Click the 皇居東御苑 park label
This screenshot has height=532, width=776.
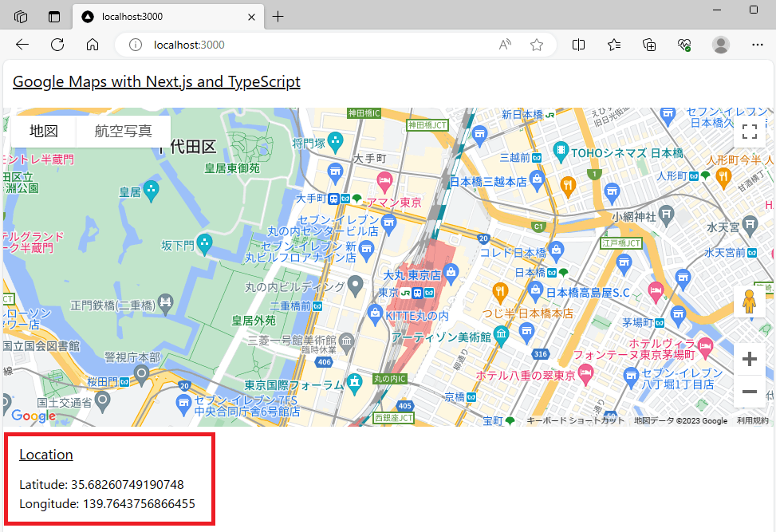pyautogui.click(x=232, y=168)
